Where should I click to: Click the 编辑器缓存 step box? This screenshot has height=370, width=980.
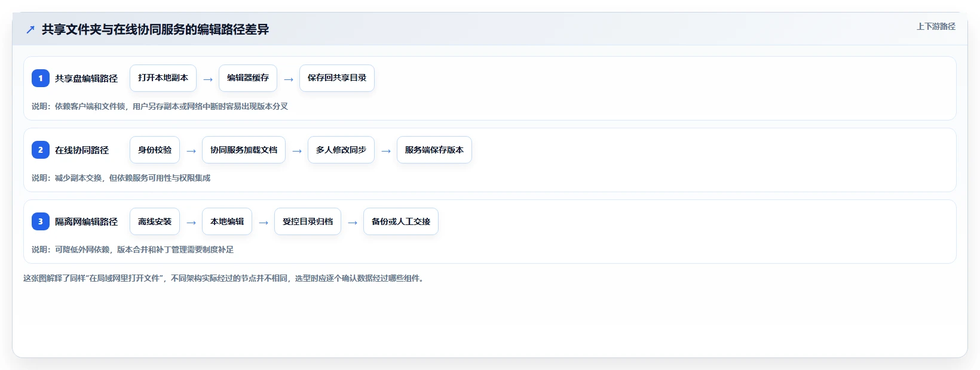pos(248,78)
